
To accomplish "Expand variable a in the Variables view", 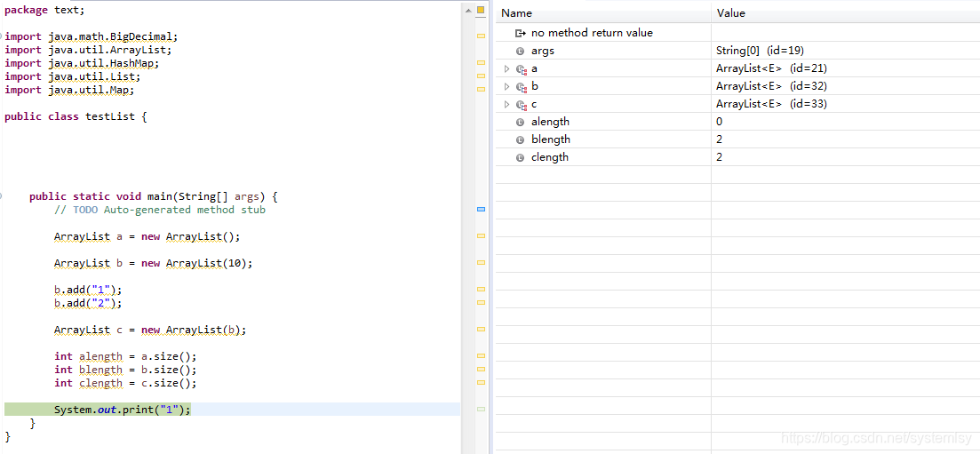I will [x=506, y=68].
